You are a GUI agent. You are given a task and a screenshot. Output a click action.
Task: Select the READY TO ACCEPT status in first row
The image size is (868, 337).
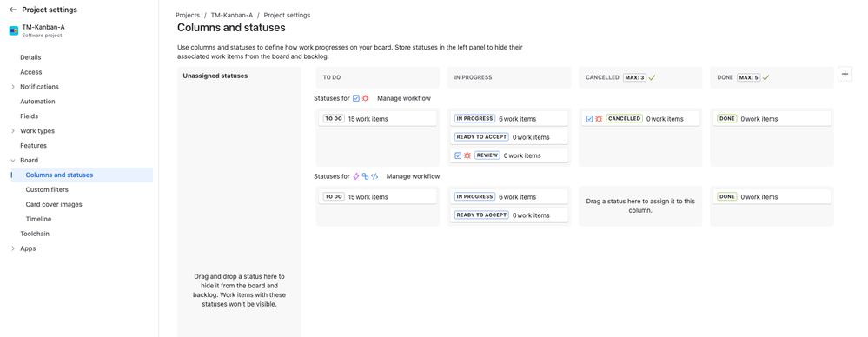pos(508,137)
